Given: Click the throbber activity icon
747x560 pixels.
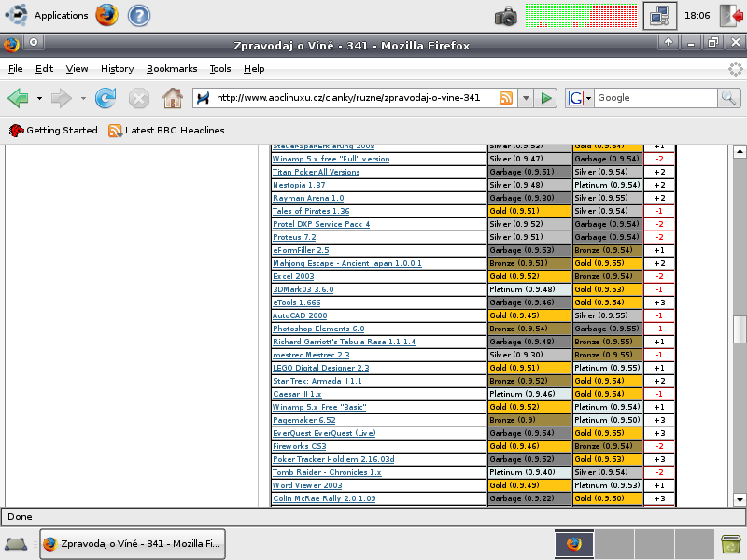Looking at the screenshot, I should coord(735,69).
